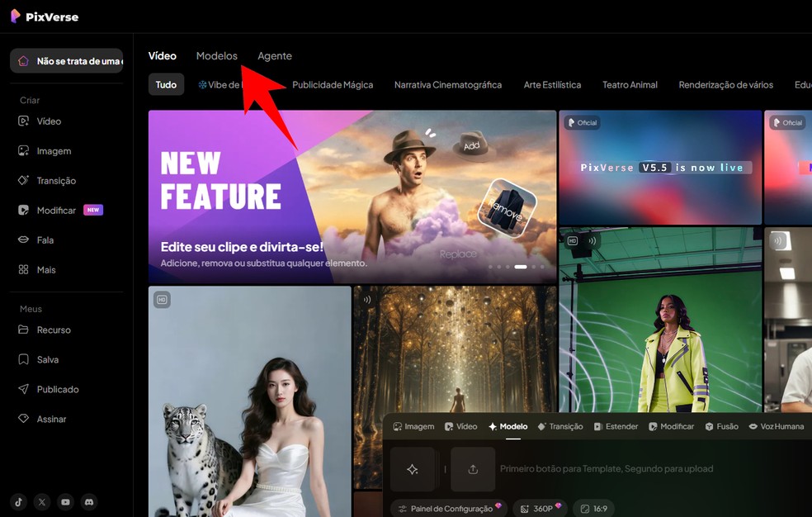Select the Narrativa Cinematográfica category

[x=448, y=84]
